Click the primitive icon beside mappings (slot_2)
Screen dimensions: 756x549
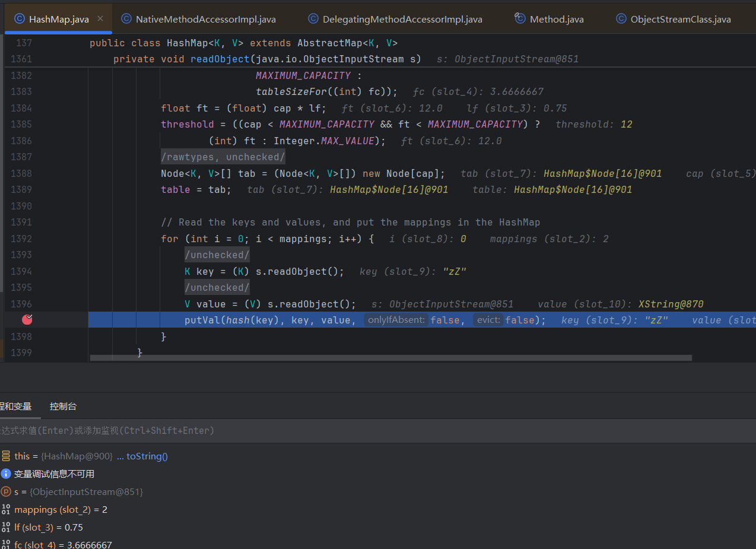pos(6,509)
